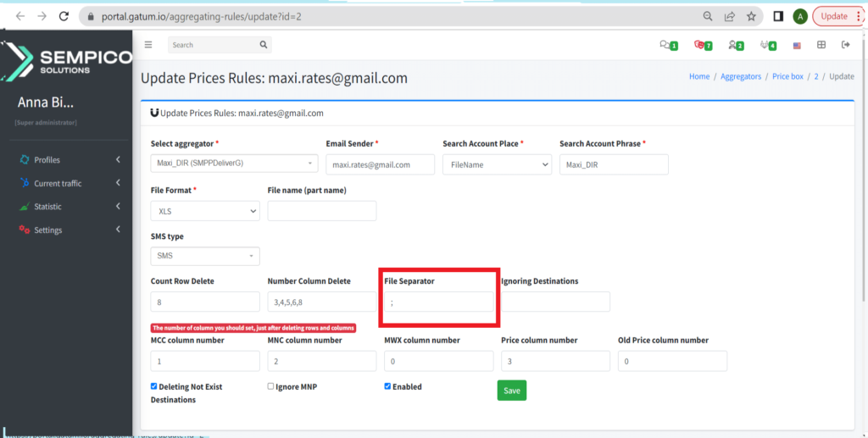Open the File Format XLS dropdown

pos(205,211)
